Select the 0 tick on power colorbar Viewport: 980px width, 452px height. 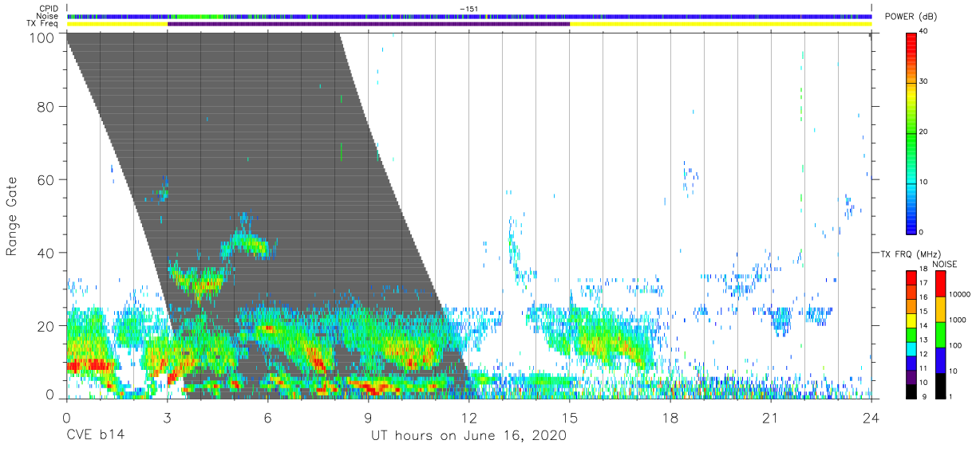[x=922, y=232]
